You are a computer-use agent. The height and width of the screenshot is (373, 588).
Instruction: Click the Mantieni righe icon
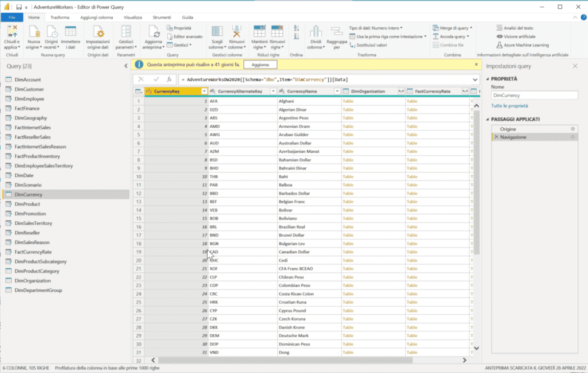pos(260,32)
